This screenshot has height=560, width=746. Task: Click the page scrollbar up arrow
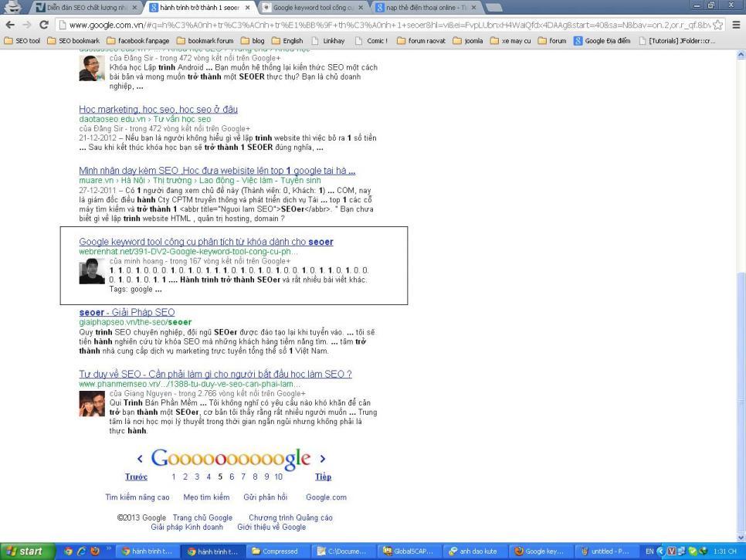click(741, 55)
